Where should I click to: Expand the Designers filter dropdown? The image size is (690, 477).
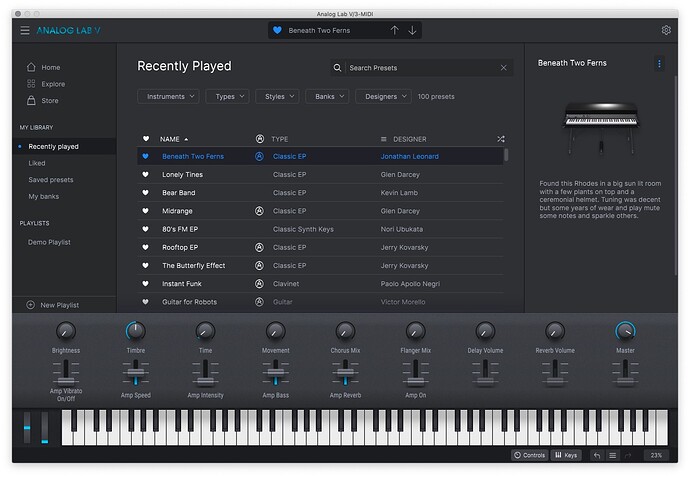point(384,96)
